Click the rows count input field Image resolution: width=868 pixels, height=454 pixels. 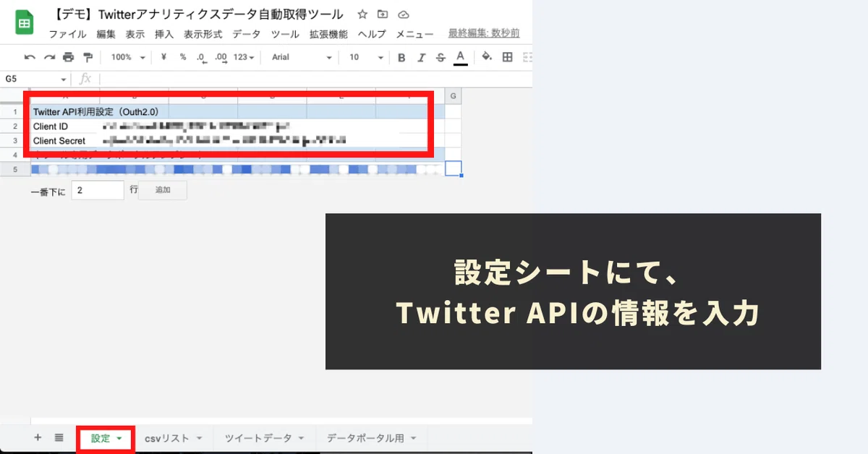tap(98, 190)
